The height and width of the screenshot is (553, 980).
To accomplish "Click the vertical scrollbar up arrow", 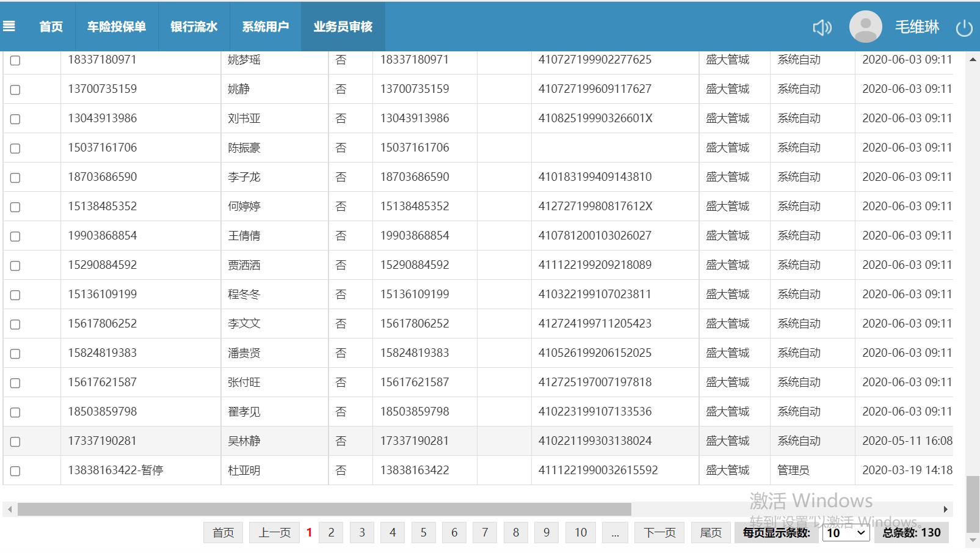I will 973,60.
